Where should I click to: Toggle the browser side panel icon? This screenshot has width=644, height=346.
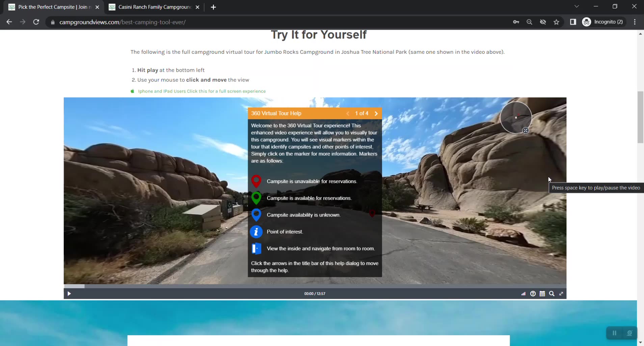point(573,22)
